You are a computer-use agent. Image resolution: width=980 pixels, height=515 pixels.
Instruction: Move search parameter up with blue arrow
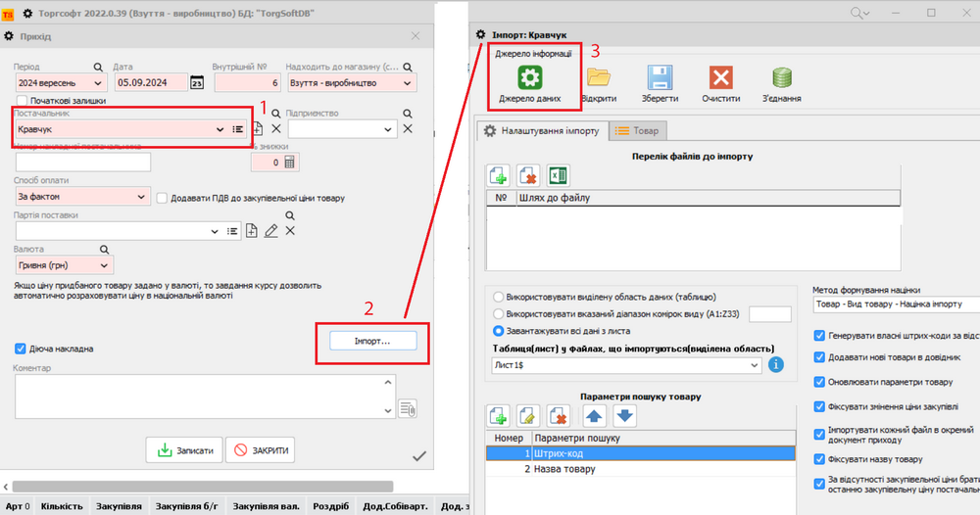point(594,415)
